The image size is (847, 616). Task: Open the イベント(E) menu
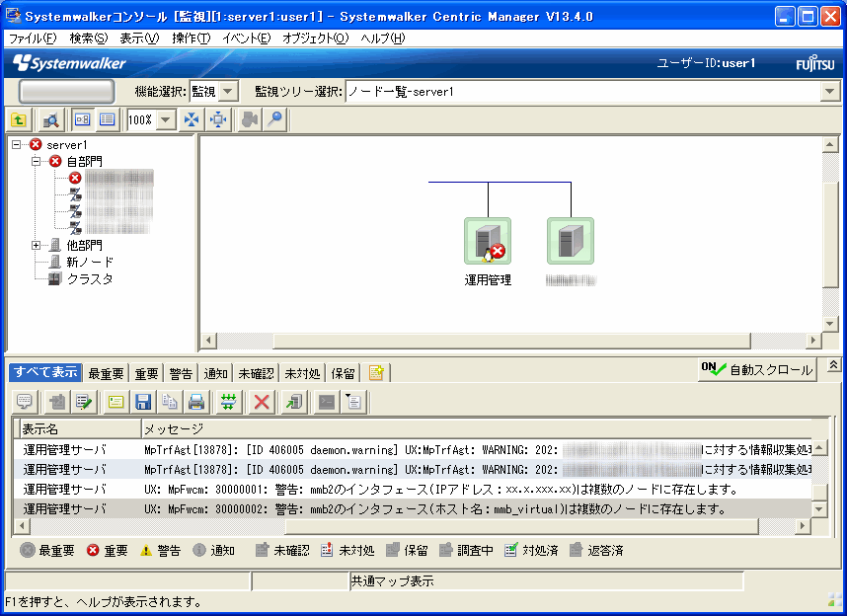pos(247,38)
